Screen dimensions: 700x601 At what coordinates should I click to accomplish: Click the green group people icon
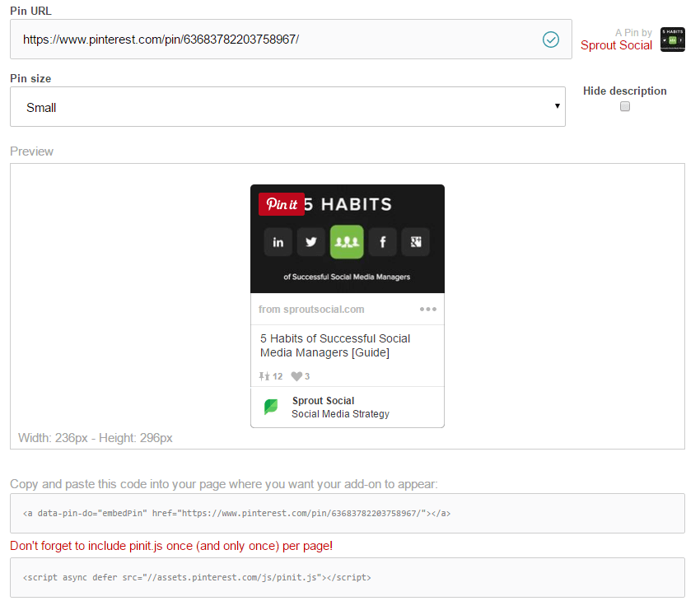pyautogui.click(x=347, y=242)
